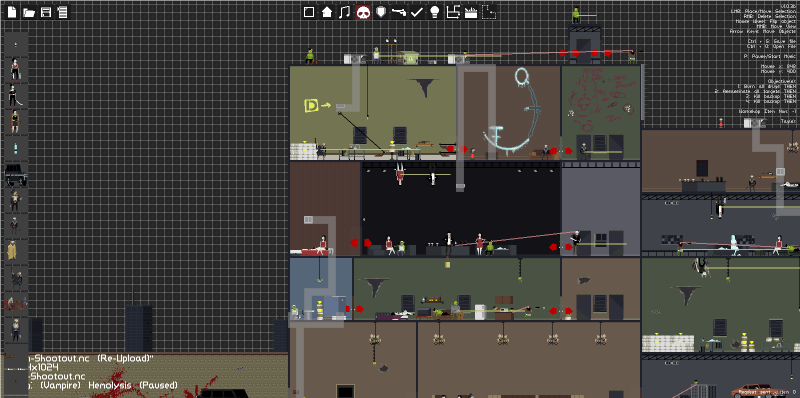Viewport: 800px width, 398px height.
Task: Select the white refrigerator in green room
Action: coord(480,312)
